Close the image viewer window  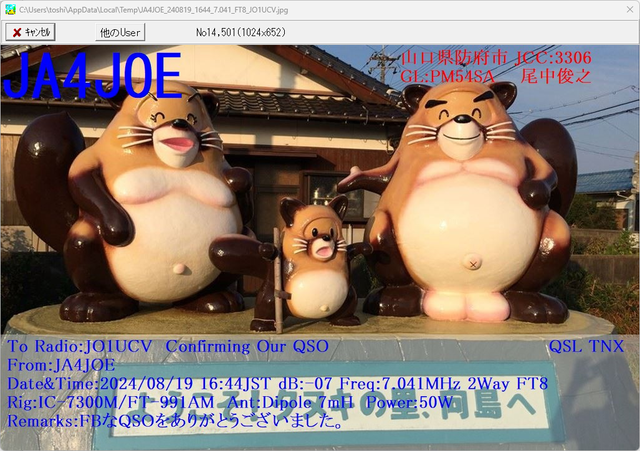[630, 9]
